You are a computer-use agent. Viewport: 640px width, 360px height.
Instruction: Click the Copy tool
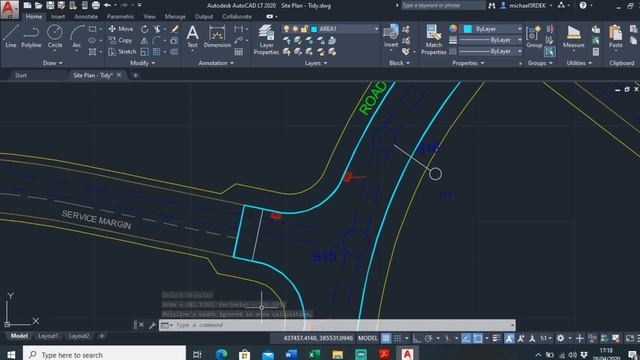pyautogui.click(x=120, y=40)
